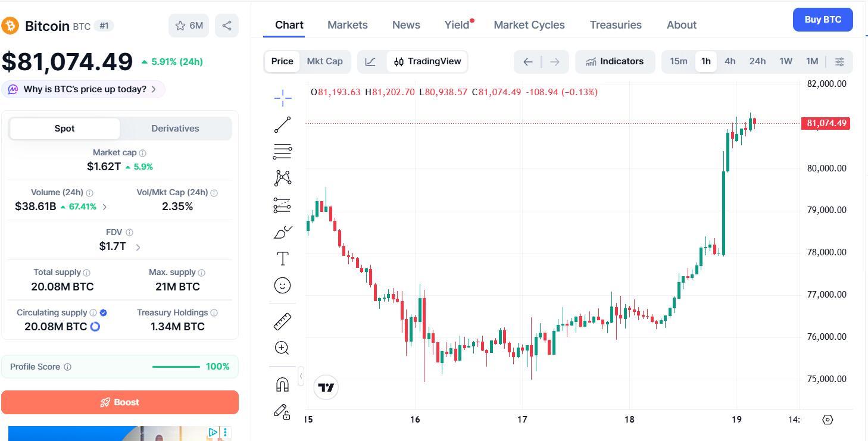Open the forecasting and measurement tools
The height and width of the screenshot is (441, 868).
coord(283,205)
